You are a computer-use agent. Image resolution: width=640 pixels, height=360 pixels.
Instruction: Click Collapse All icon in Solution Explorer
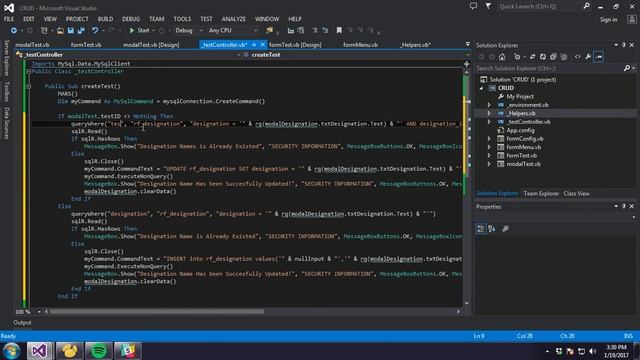(x=553, y=57)
